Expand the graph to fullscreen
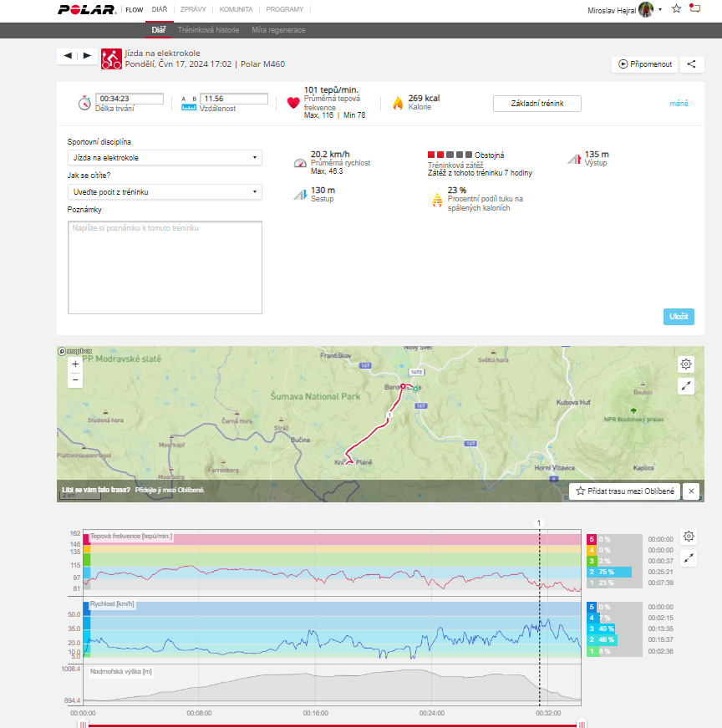The width and height of the screenshot is (722, 728). point(689,557)
